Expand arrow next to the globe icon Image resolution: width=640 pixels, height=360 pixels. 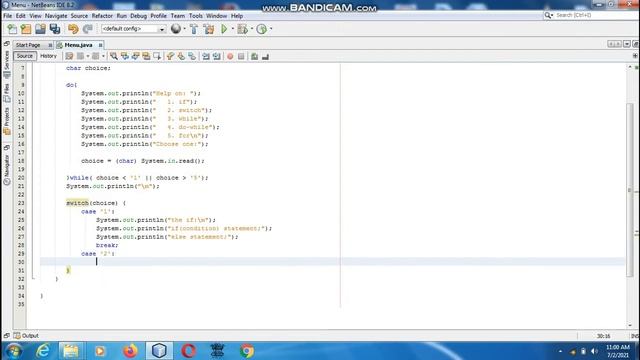184,29
